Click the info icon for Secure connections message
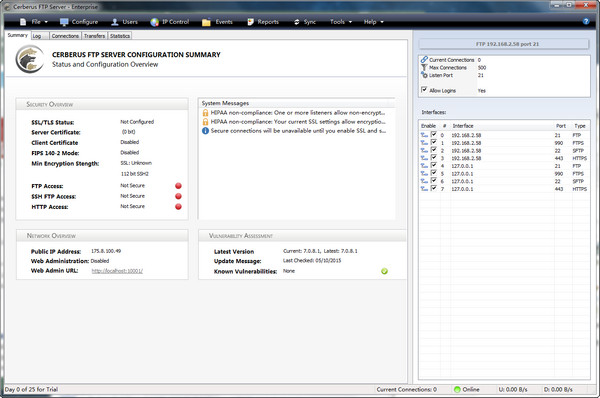 coord(205,131)
